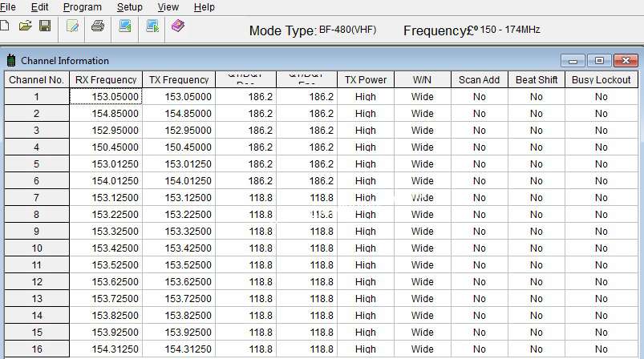
Task: Click RX frequency 154.31250 in channel 16
Action: click(106, 349)
